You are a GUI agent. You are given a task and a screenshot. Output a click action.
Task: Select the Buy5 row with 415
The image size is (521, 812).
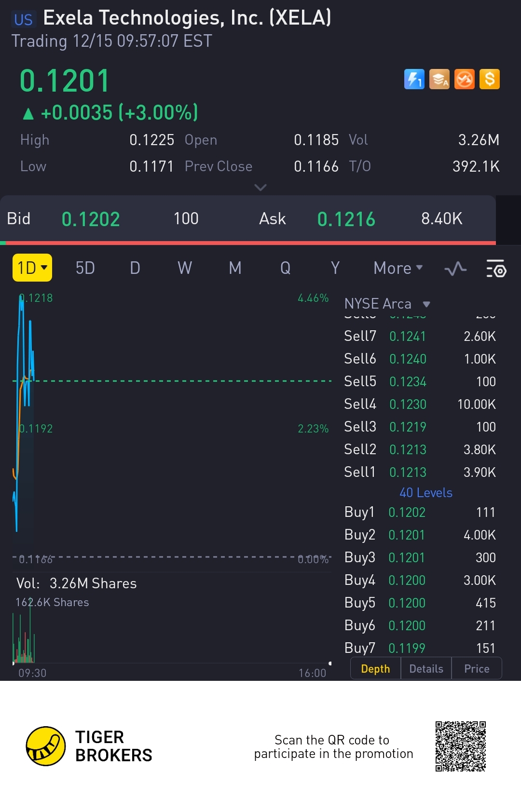pyautogui.click(x=420, y=603)
